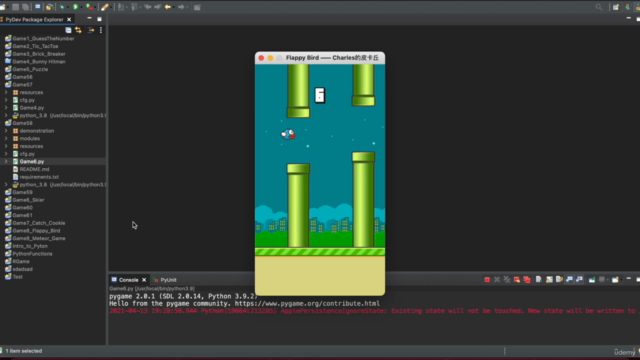640x360 pixels.
Task: Click the red Terminate button in Console
Action: pos(487,280)
